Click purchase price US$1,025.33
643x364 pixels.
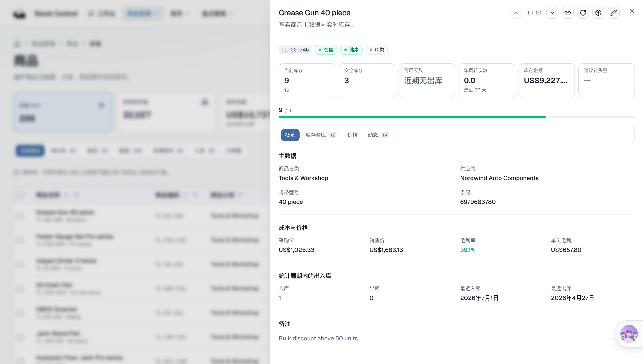point(296,250)
